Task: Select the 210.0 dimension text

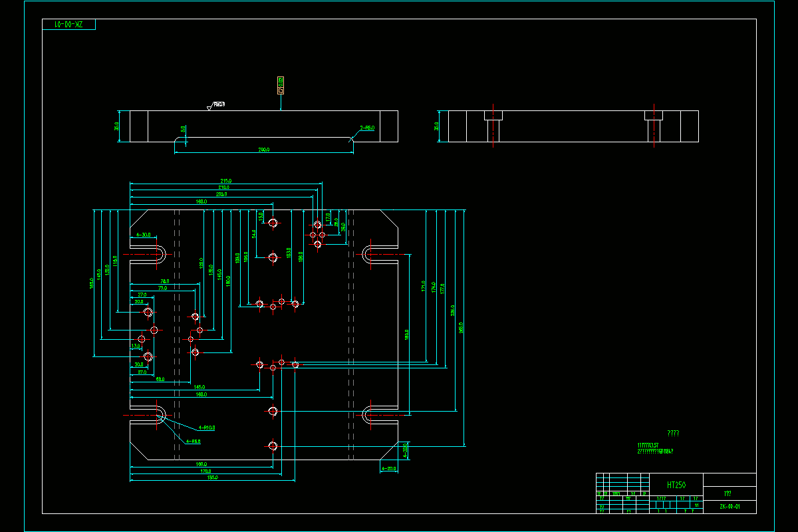Action: [223, 188]
